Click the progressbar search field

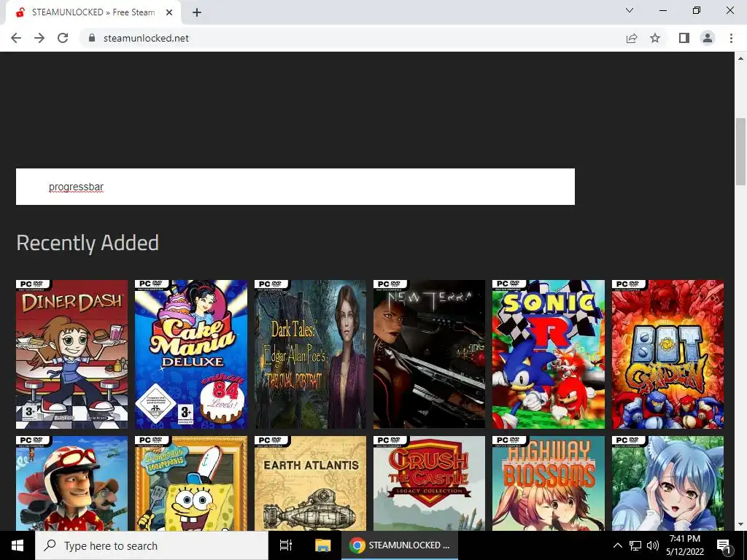coord(295,187)
